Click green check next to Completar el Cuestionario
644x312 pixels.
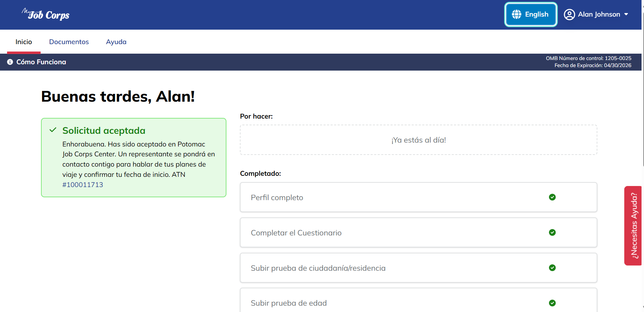pos(553,233)
